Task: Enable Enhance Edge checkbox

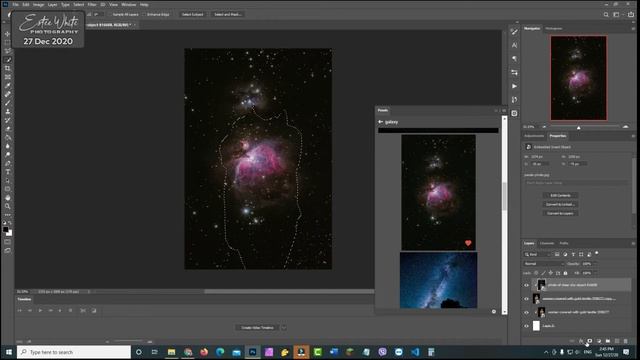Action: pyautogui.click(x=144, y=14)
